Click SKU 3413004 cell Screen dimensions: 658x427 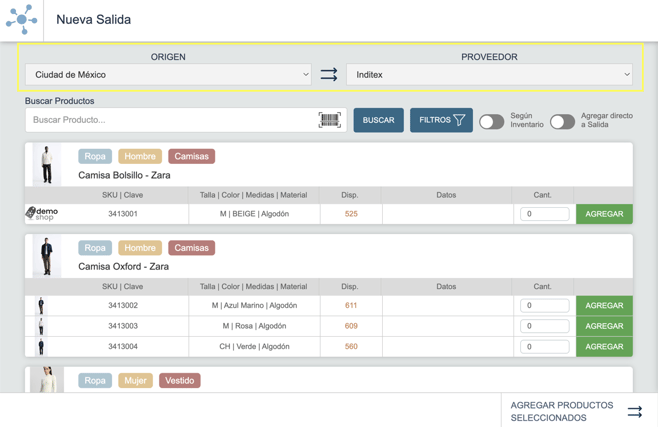tap(123, 346)
